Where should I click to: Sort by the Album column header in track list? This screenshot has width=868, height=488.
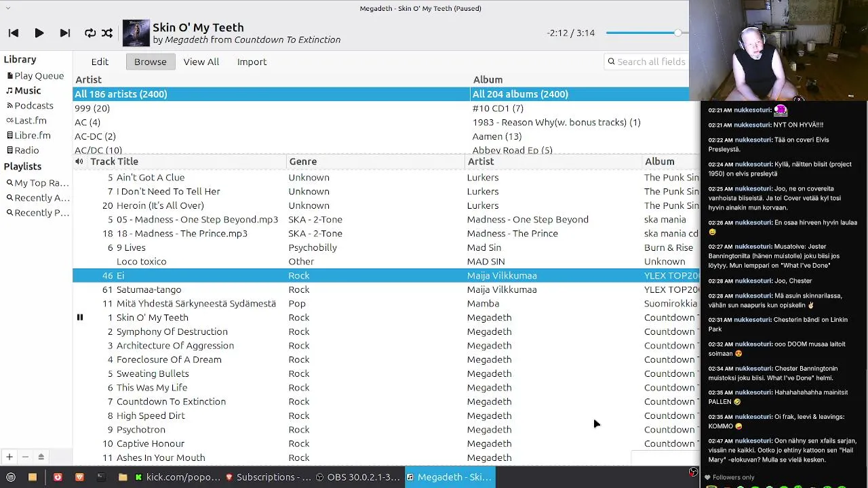click(671, 161)
